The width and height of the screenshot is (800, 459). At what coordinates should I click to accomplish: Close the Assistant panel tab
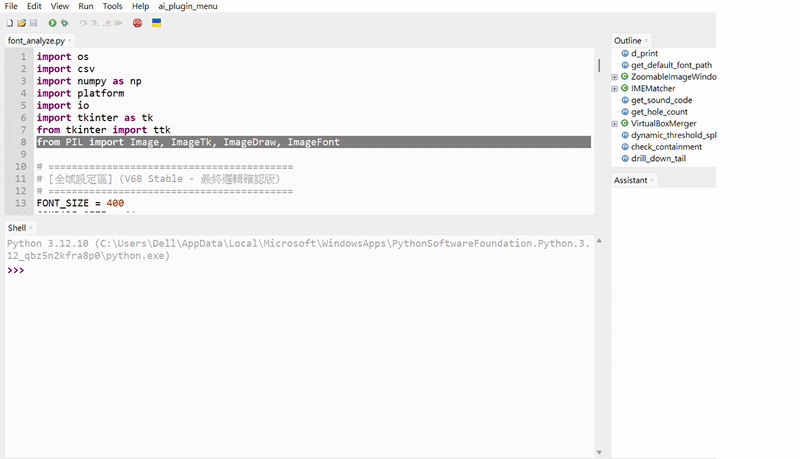click(652, 180)
